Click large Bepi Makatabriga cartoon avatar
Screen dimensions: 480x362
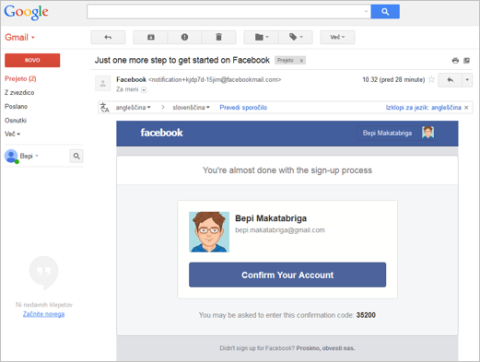pos(209,232)
